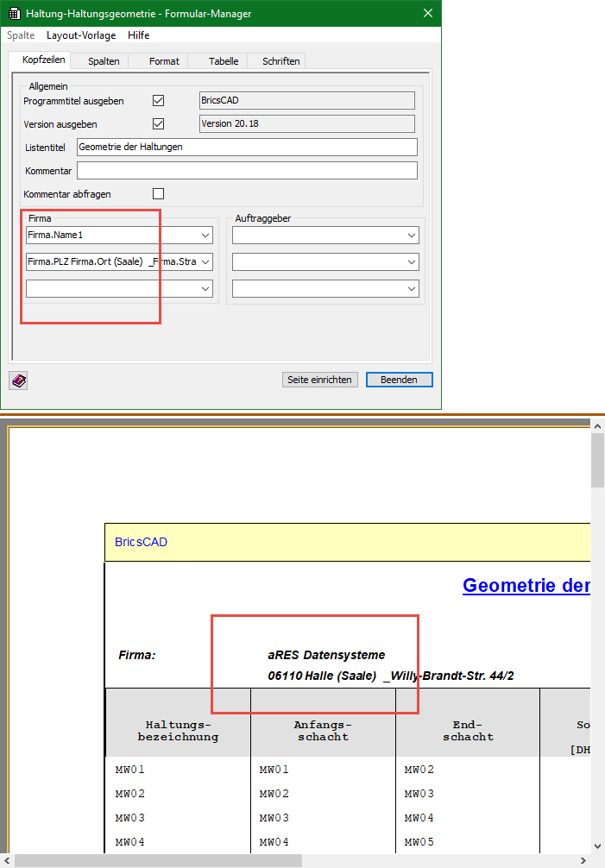Image resolution: width=605 pixels, height=868 pixels.
Task: Click the Formular-Manager title bar icon
Action: pyautogui.click(x=14, y=13)
